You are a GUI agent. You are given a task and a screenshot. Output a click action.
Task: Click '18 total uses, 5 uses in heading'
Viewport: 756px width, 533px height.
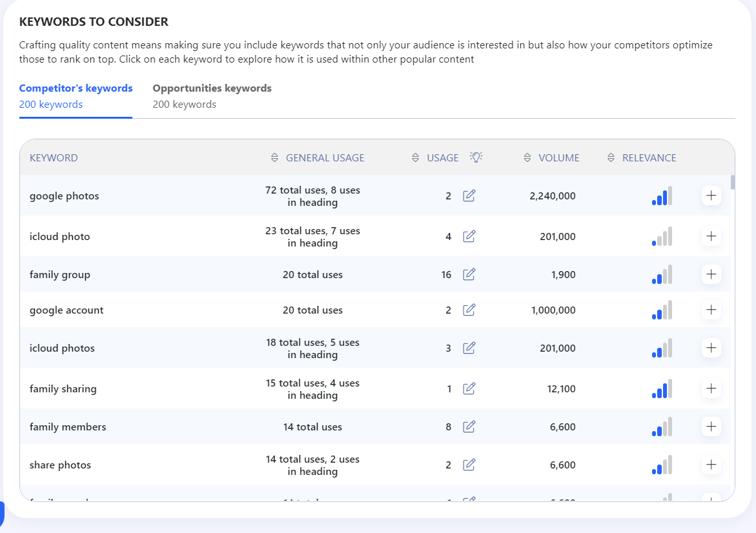click(x=312, y=348)
